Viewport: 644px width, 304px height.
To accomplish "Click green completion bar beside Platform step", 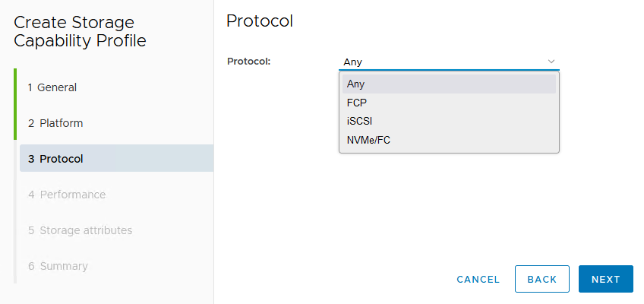I will [15, 123].
